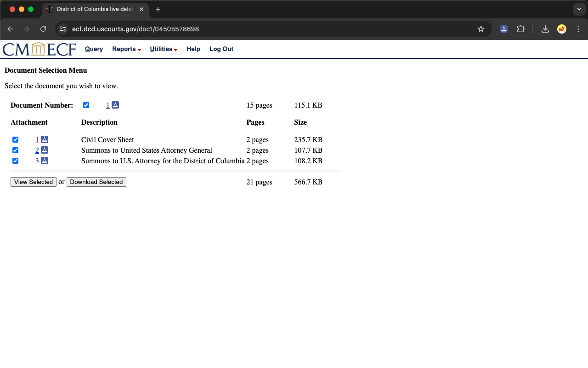Uncheck the main Document Number checkbox
Image resolution: width=588 pixels, height=368 pixels.
point(86,105)
